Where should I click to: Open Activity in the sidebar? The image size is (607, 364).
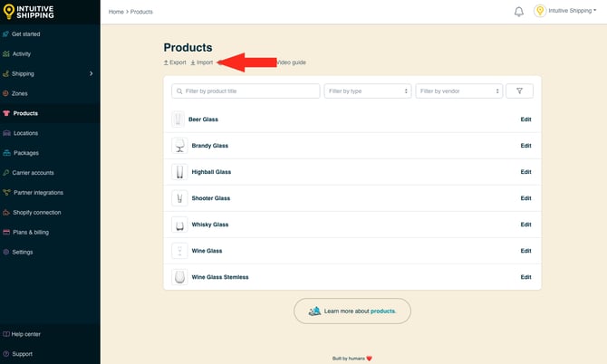22,53
